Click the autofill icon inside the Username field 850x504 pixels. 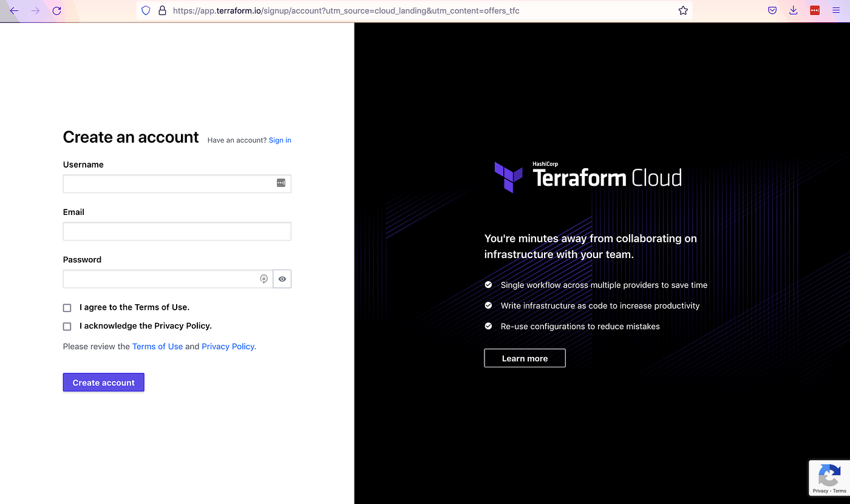pos(280,182)
